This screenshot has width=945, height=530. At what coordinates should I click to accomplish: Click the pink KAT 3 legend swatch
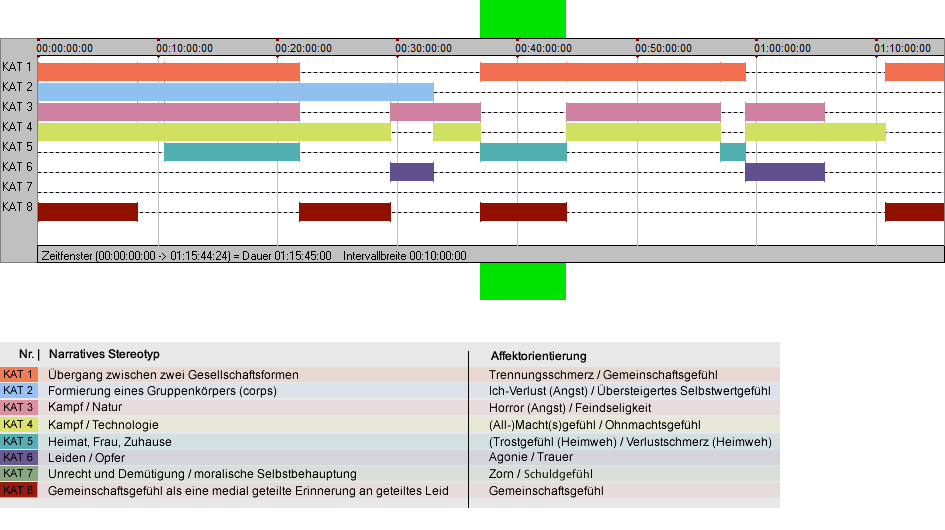tap(19, 408)
